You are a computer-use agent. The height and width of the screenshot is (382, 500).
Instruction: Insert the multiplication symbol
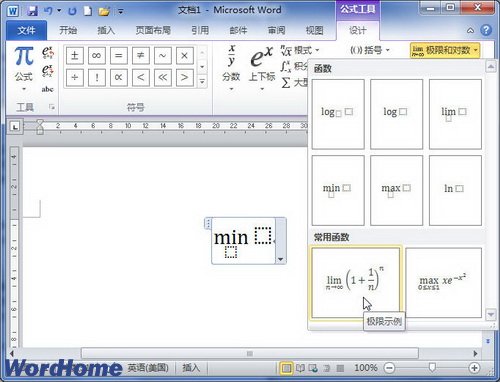pyautogui.click(x=184, y=55)
